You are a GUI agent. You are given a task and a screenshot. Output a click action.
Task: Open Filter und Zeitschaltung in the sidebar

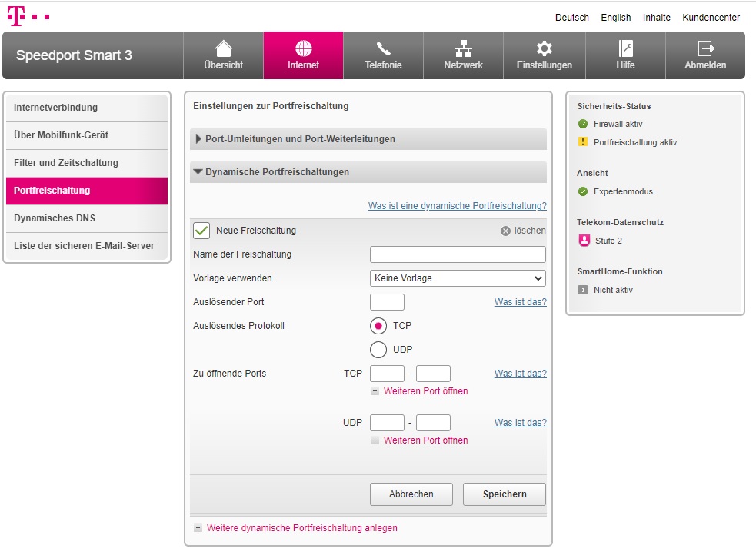[x=87, y=163]
